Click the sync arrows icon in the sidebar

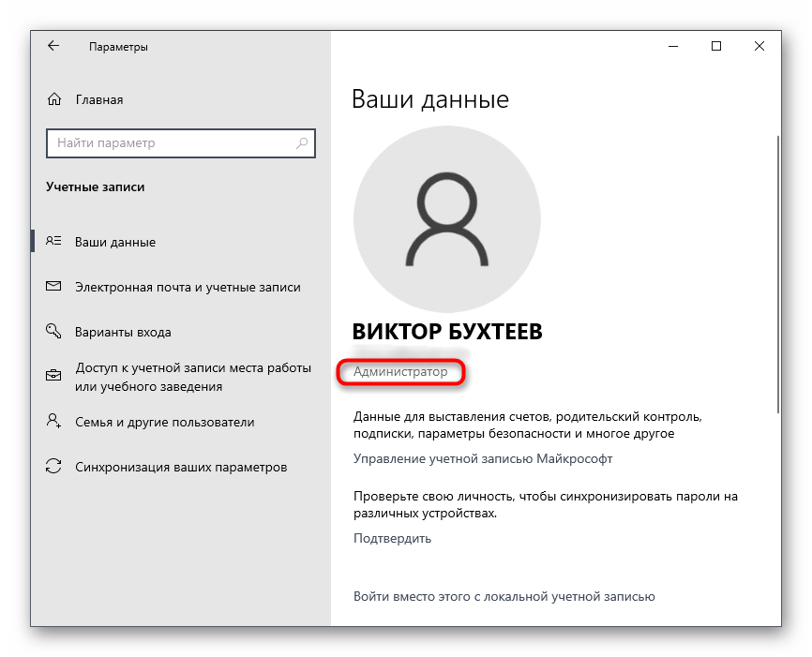[54, 467]
